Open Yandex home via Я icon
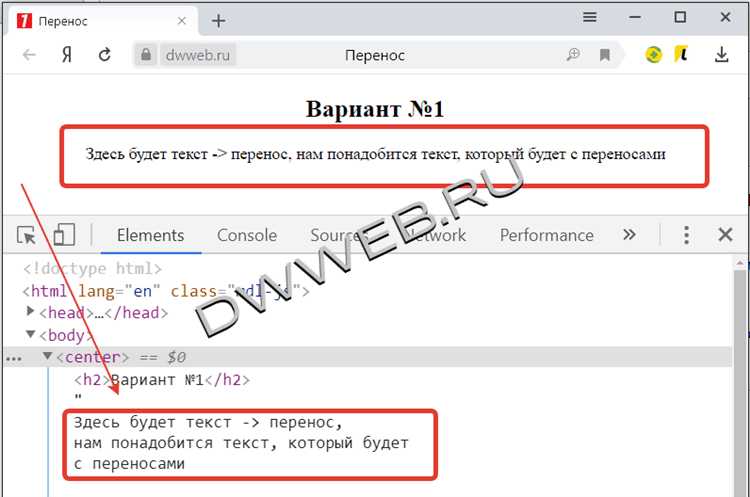750x497 pixels. [x=67, y=55]
